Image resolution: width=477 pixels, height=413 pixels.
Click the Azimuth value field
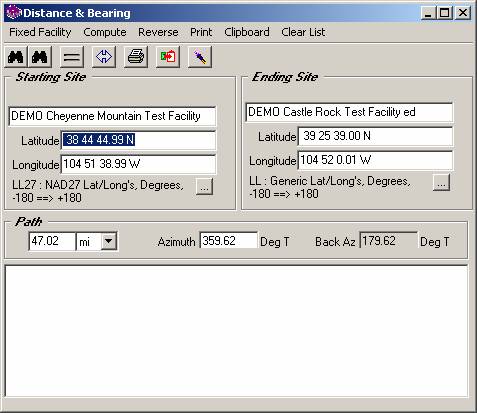click(x=228, y=241)
